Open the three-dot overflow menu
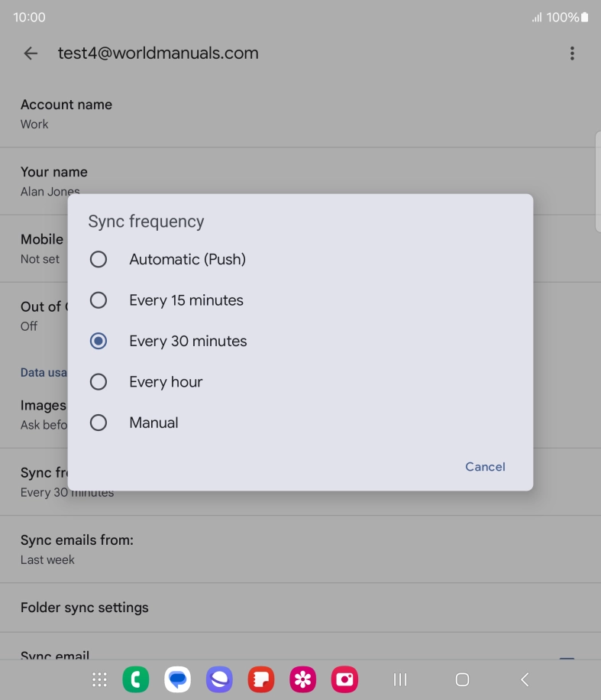Viewport: 601px width, 700px height. pos(572,53)
